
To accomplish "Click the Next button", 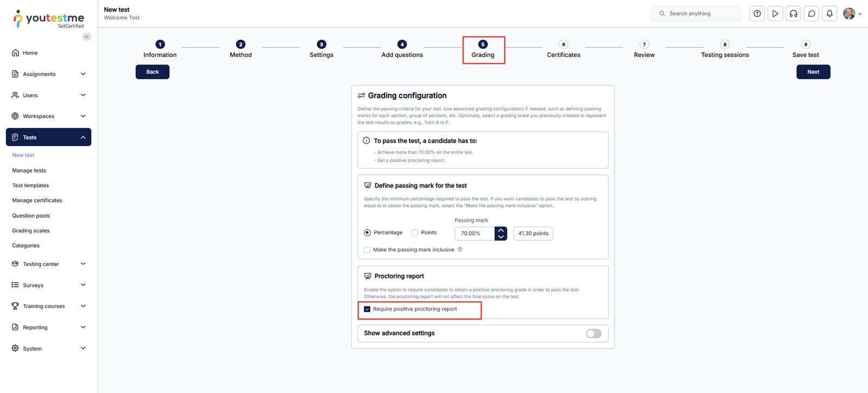I will (x=813, y=72).
